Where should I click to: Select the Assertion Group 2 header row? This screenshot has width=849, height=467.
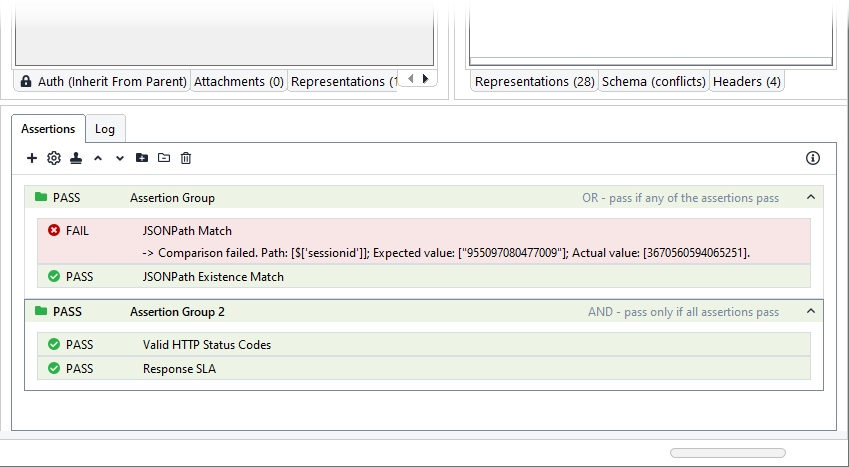coord(424,312)
